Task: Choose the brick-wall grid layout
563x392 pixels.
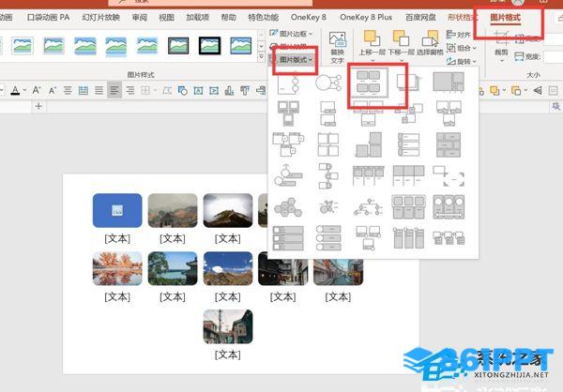Action: 449,144
